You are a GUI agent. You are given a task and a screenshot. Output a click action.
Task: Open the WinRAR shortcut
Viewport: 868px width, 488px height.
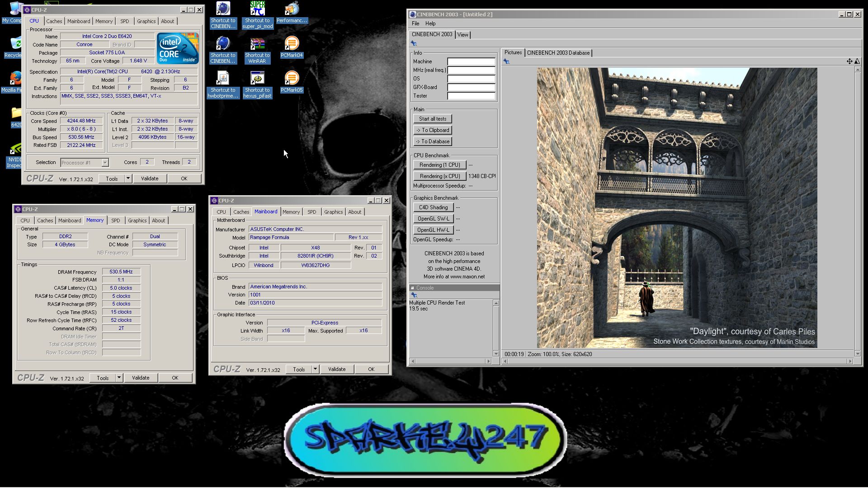(x=257, y=50)
